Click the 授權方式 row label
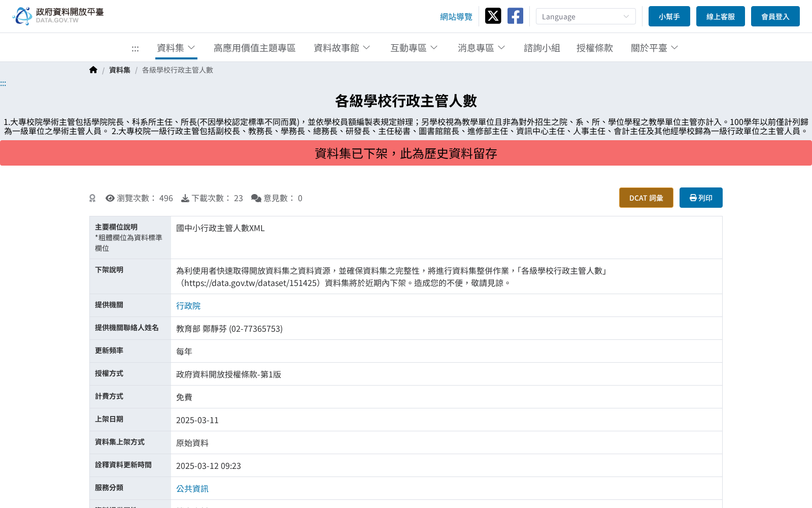Image resolution: width=812 pixels, height=508 pixels. click(x=109, y=373)
